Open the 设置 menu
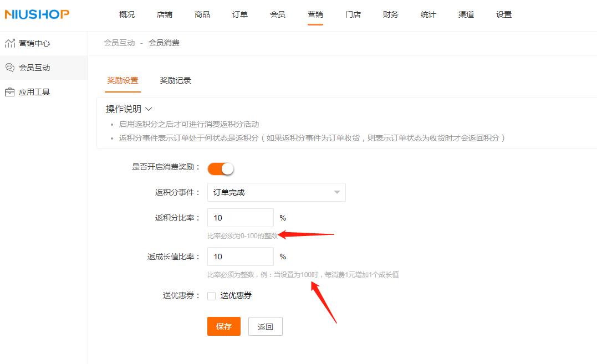Viewport: 597px width, 364px height. [503, 15]
